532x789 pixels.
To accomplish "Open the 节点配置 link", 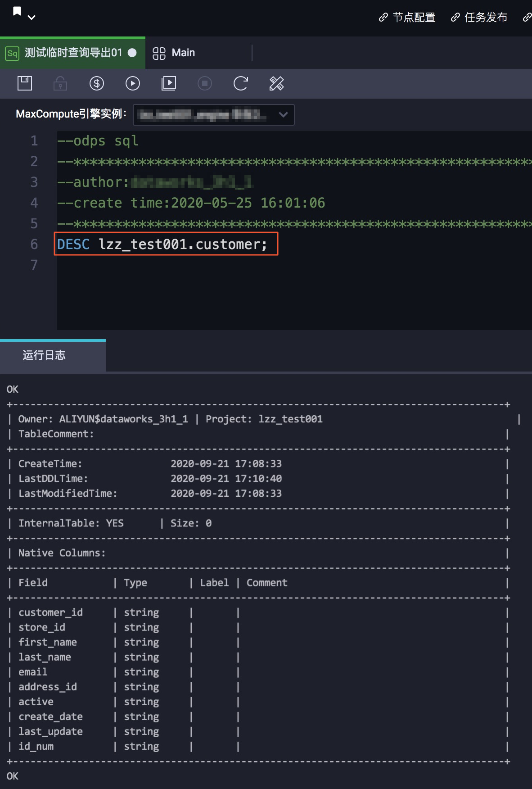I will click(407, 18).
